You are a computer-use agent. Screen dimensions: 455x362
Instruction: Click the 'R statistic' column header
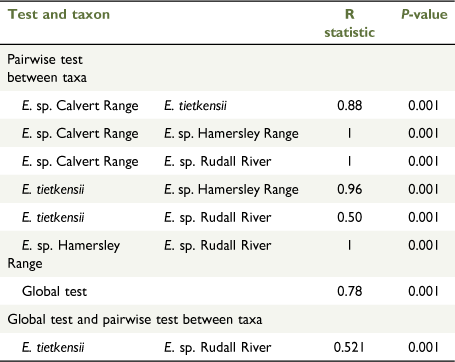(x=350, y=23)
